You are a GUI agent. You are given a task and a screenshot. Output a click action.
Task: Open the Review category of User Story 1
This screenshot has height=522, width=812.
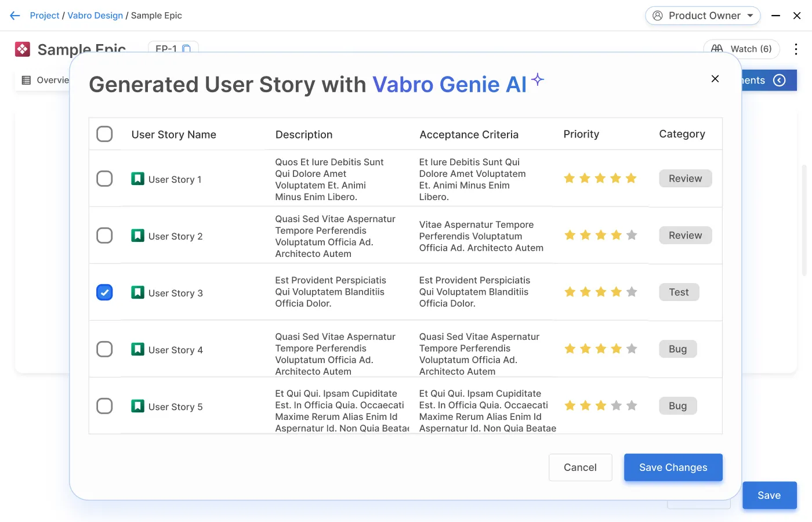pyautogui.click(x=686, y=179)
